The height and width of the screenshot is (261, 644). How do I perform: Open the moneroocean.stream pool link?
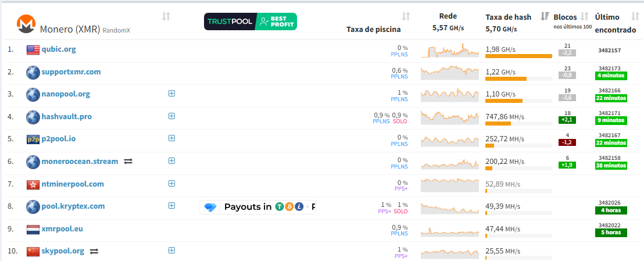coord(80,162)
